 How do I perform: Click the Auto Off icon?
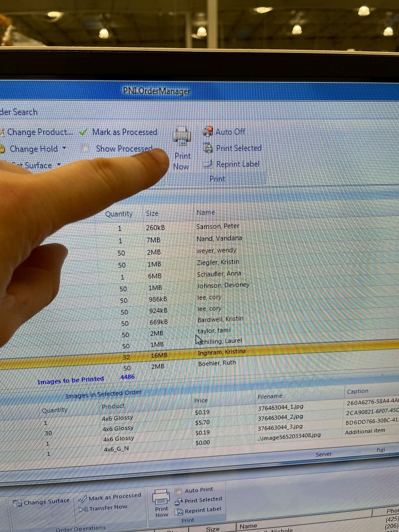click(208, 131)
